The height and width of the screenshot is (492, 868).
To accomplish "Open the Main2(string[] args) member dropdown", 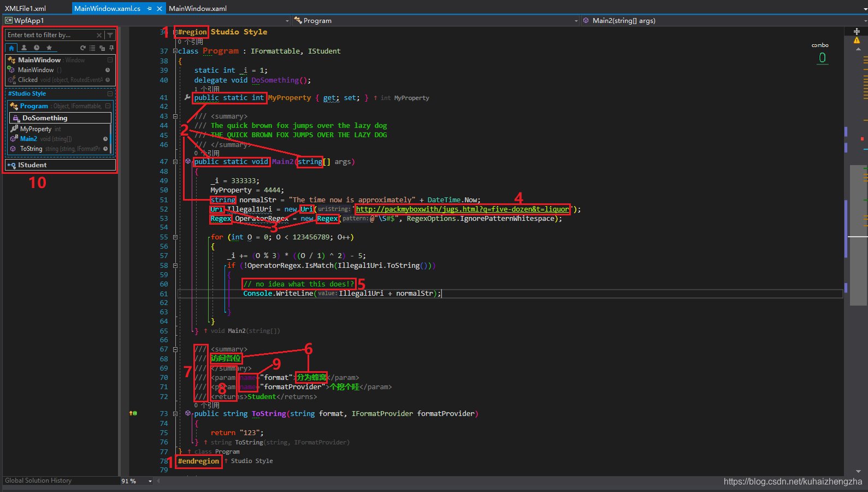I will [864, 21].
